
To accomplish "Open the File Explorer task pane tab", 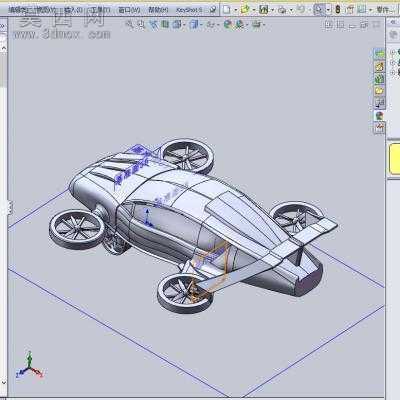I will [x=379, y=79].
